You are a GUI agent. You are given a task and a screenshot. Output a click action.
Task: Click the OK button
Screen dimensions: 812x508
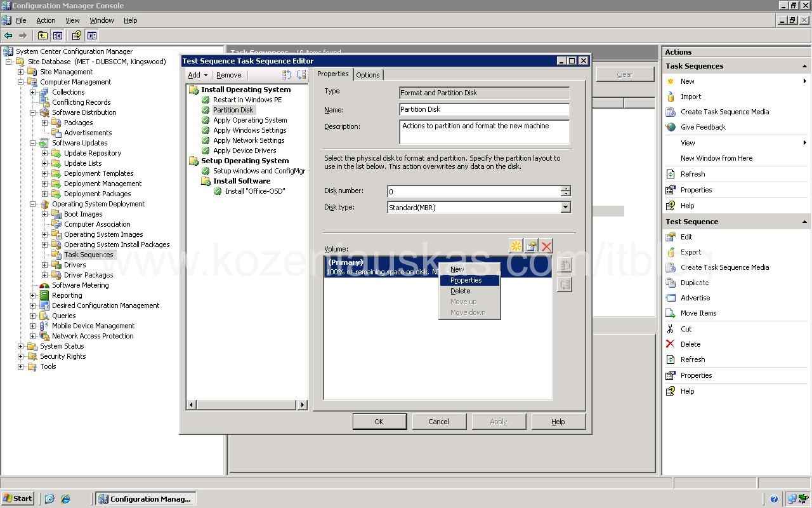coord(379,422)
